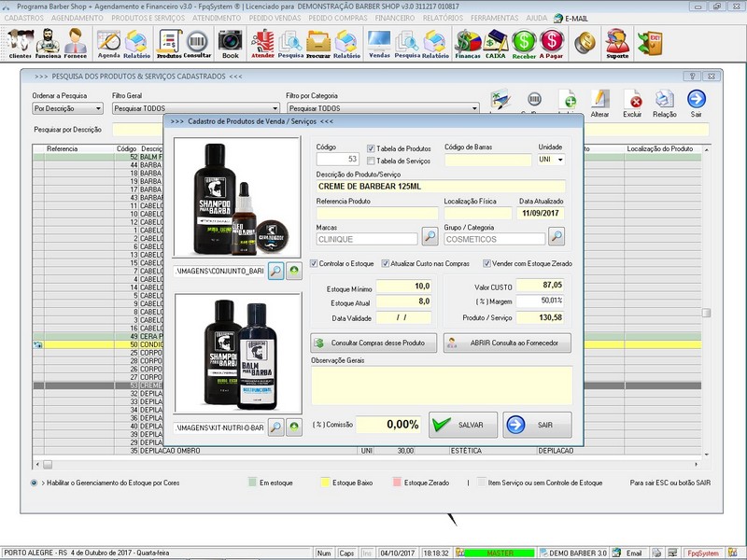Open the Fornece suppliers icon
747x560 pixels.
click(76, 43)
